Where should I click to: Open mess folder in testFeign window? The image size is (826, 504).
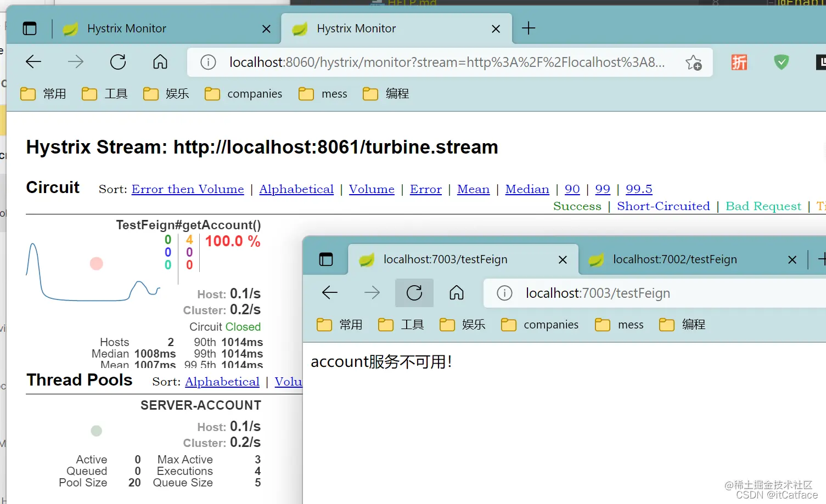click(620, 325)
